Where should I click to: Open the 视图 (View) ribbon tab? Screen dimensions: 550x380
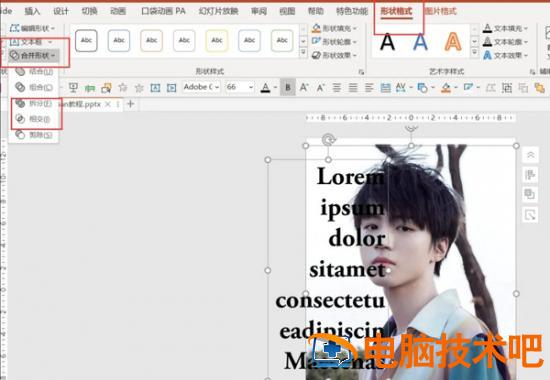[287, 11]
